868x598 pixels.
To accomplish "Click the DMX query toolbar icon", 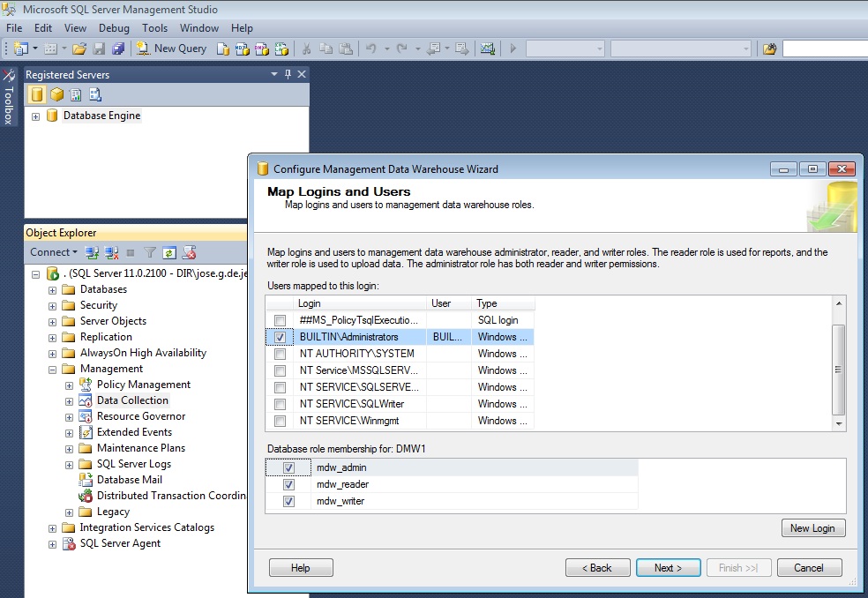I will tap(261, 49).
